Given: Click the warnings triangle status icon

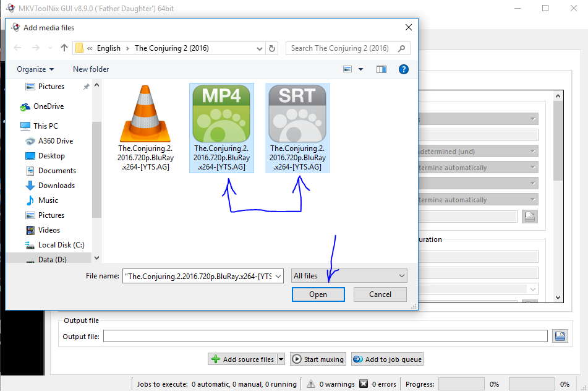Looking at the screenshot, I should pyautogui.click(x=311, y=384).
